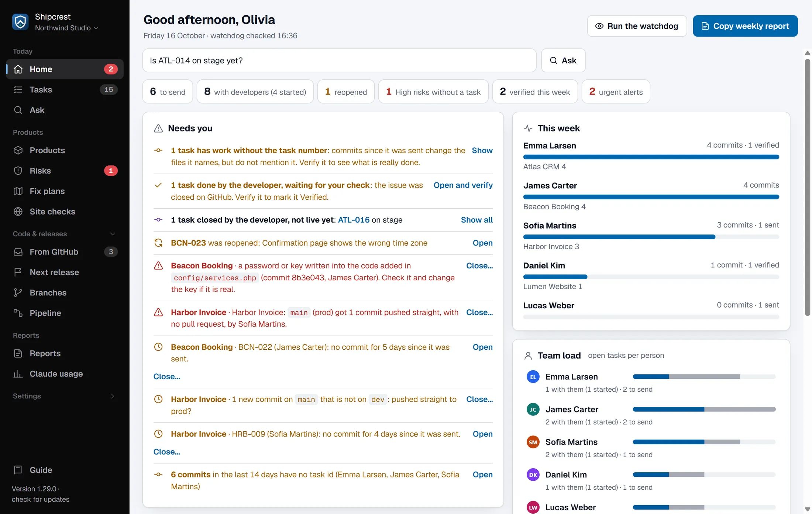
Task: Click the Ask search button
Action: coord(563,61)
